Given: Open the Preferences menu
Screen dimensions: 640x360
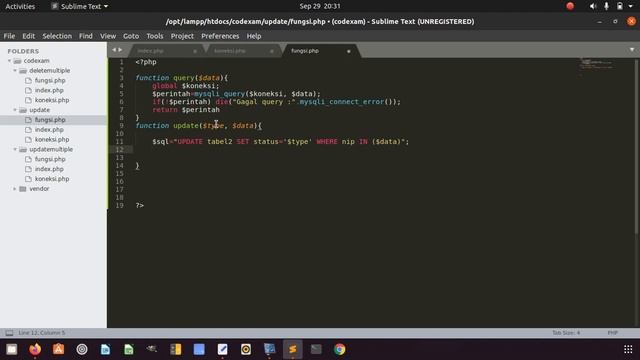Looking at the screenshot, I should click(x=220, y=36).
